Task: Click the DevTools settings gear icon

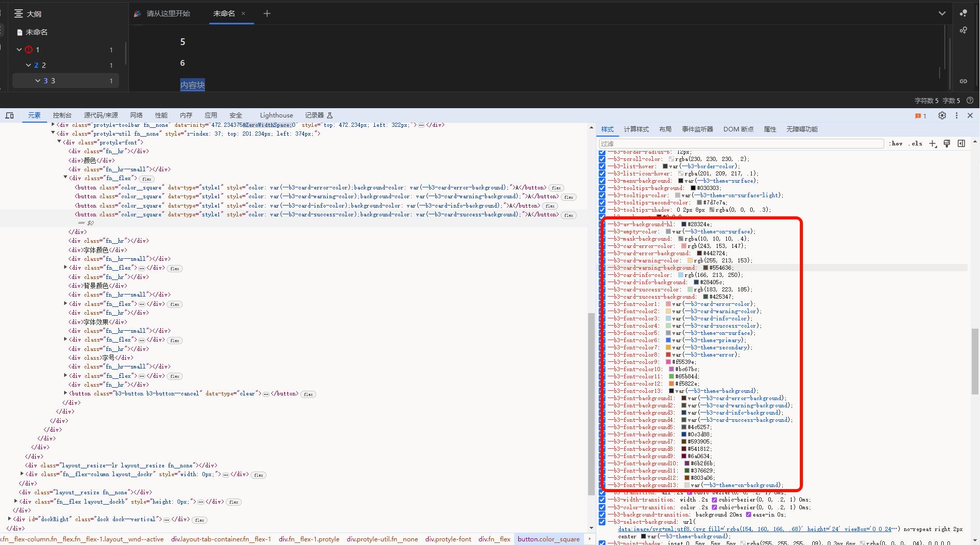Action: 942,115
